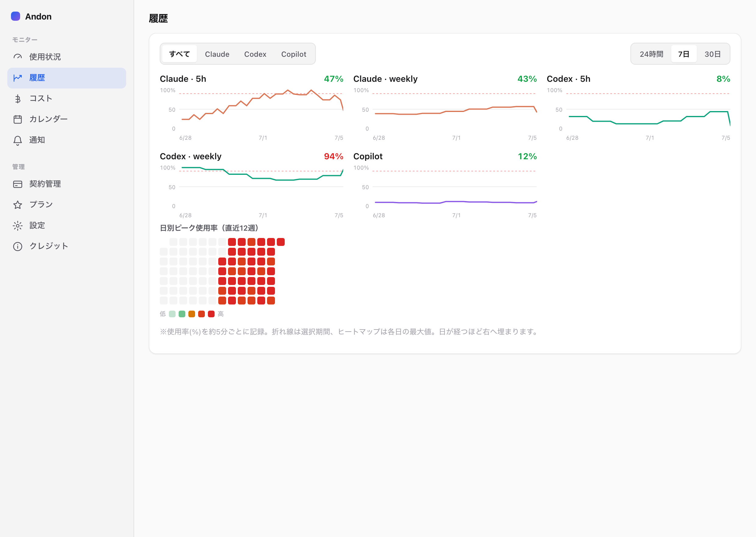This screenshot has height=537, width=756.
Task: Switch to the Codex filter tab
Action: click(x=255, y=54)
